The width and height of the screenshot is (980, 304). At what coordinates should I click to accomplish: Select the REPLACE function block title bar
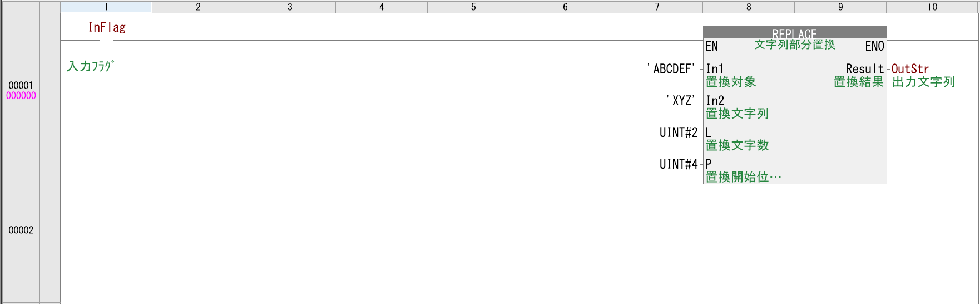point(794,32)
